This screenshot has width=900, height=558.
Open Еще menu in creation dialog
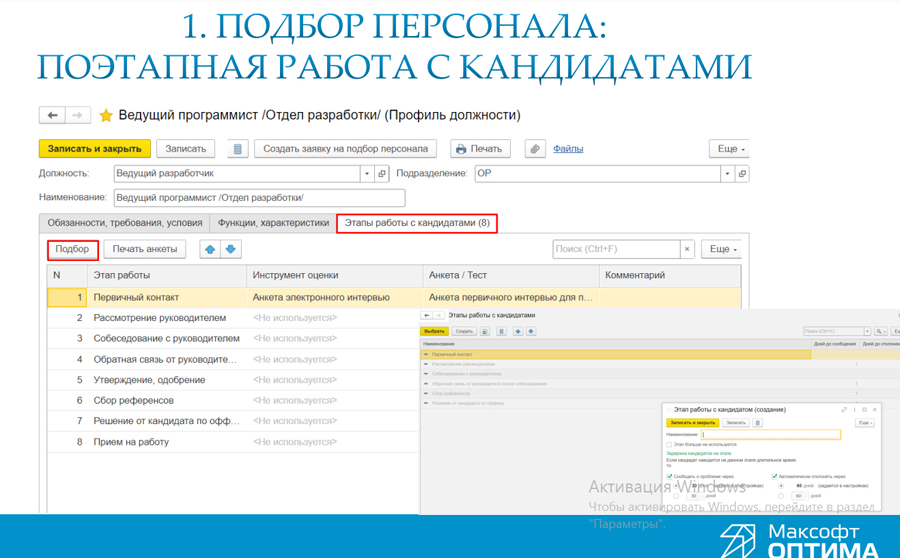[865, 423]
